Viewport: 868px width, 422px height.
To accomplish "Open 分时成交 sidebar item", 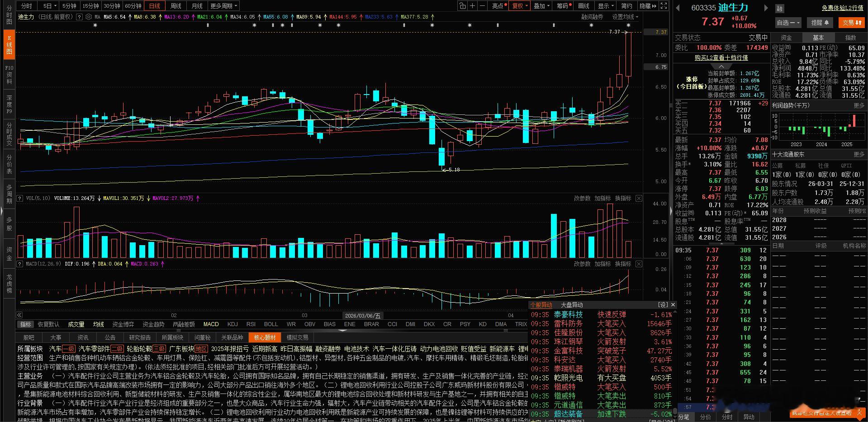I will (x=9, y=134).
